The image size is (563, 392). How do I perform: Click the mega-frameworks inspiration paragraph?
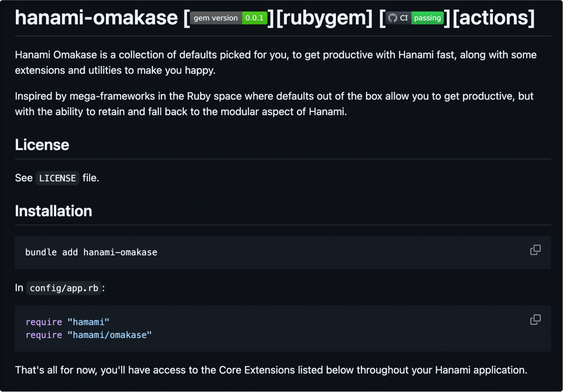(274, 104)
